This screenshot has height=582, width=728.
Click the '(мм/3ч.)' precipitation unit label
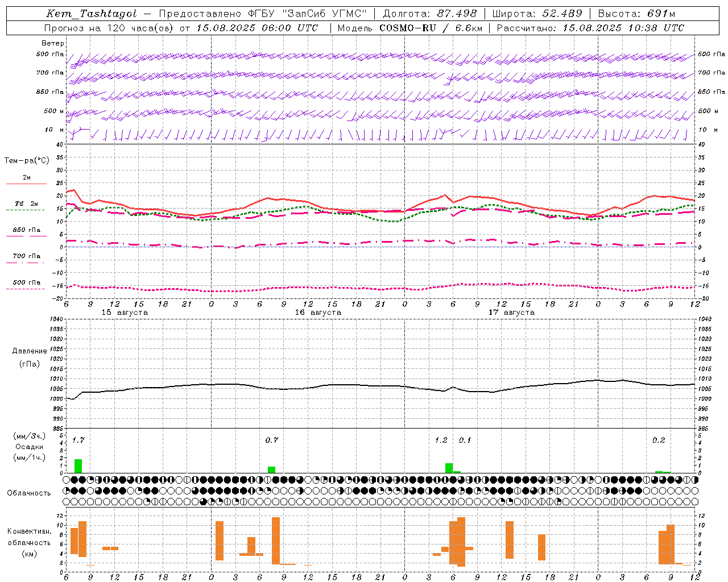(29, 436)
